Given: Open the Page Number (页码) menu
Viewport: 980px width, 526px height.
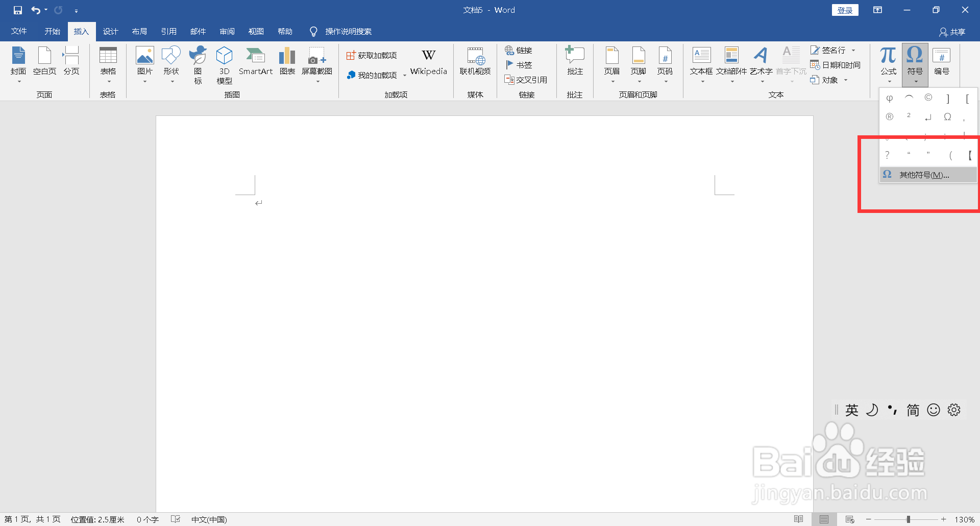Looking at the screenshot, I should click(x=665, y=65).
